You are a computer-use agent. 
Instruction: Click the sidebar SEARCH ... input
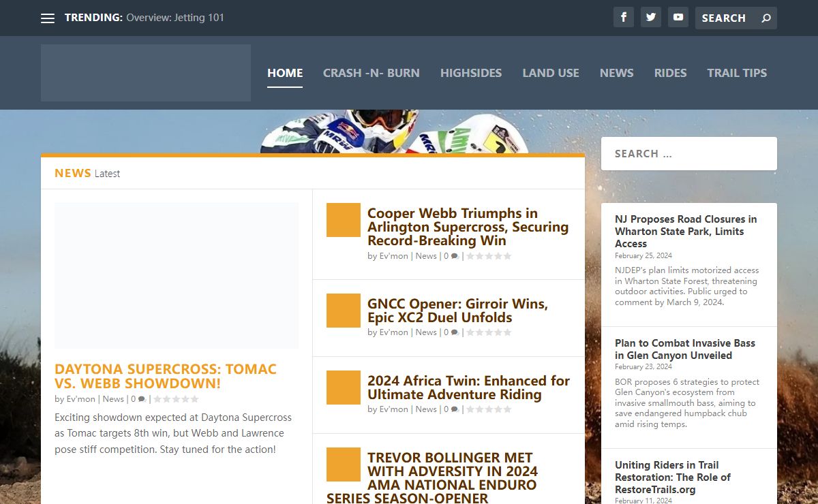tap(689, 153)
